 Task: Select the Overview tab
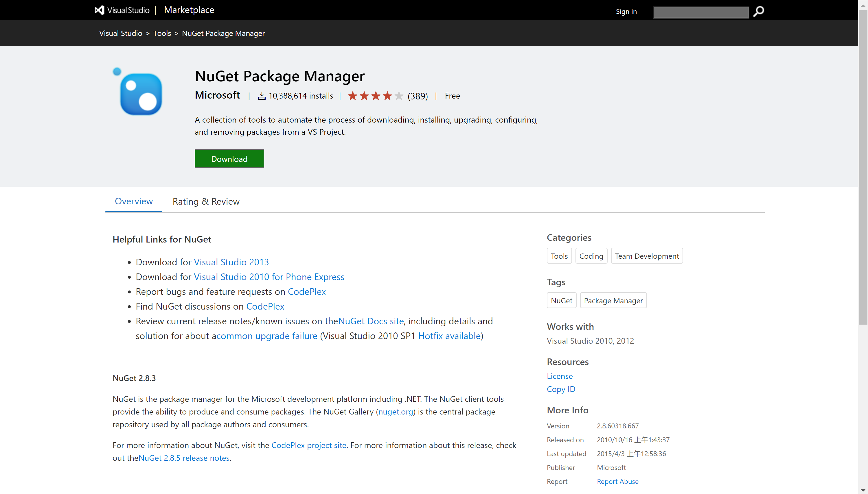coord(133,201)
